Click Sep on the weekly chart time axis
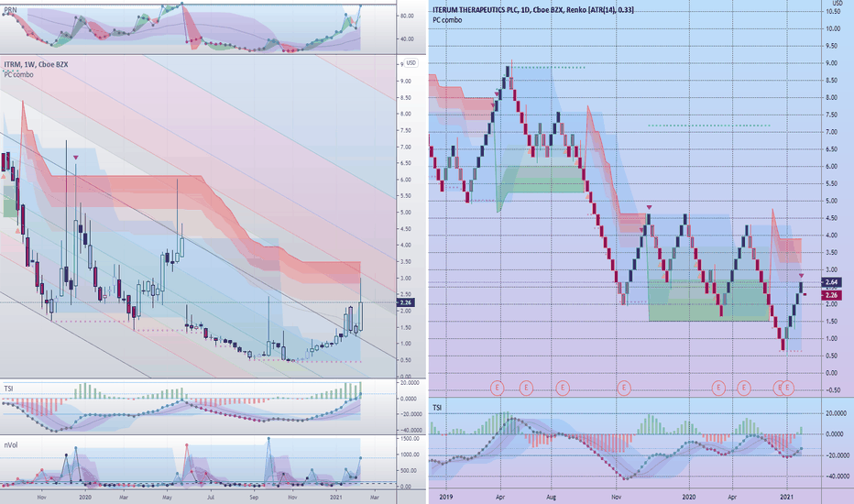Image resolution: width=854 pixels, height=504 pixels. tap(254, 497)
